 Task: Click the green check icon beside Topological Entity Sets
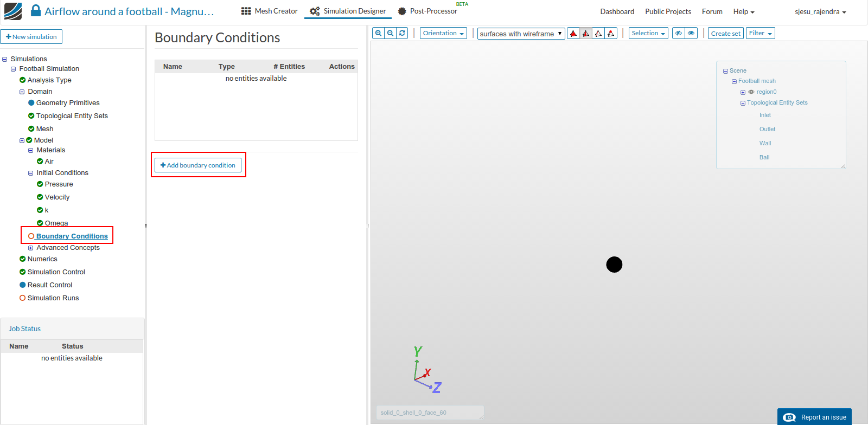tap(31, 116)
